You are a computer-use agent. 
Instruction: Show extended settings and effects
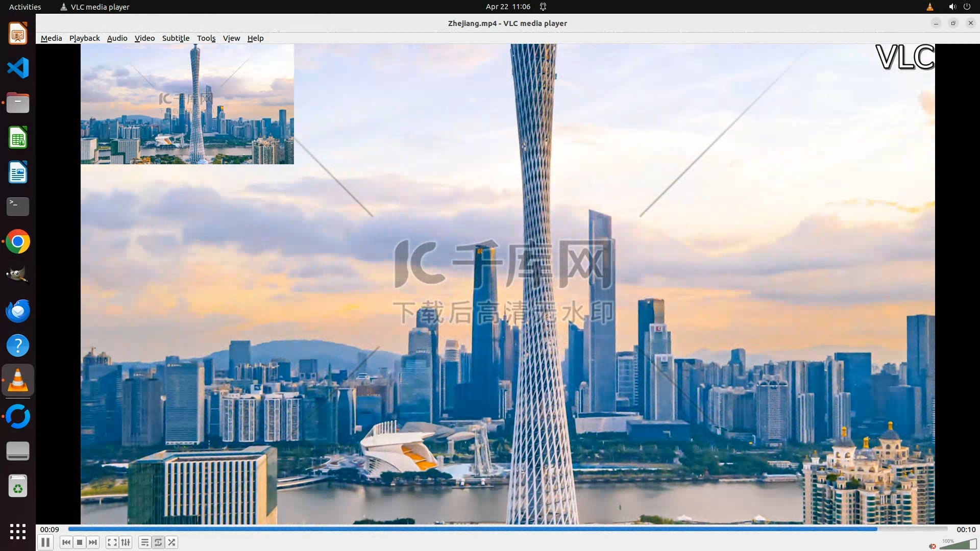[126, 542]
